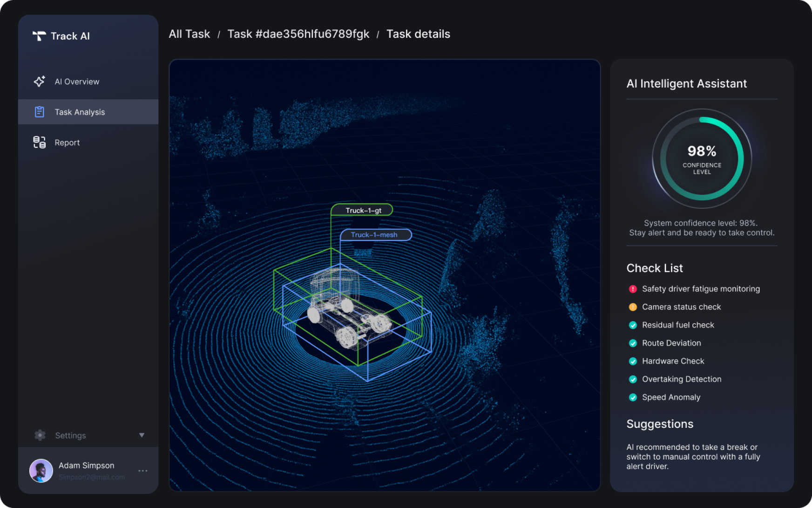Click the green check icon for Overtaking Detection
This screenshot has width=812, height=508.
pyautogui.click(x=633, y=379)
